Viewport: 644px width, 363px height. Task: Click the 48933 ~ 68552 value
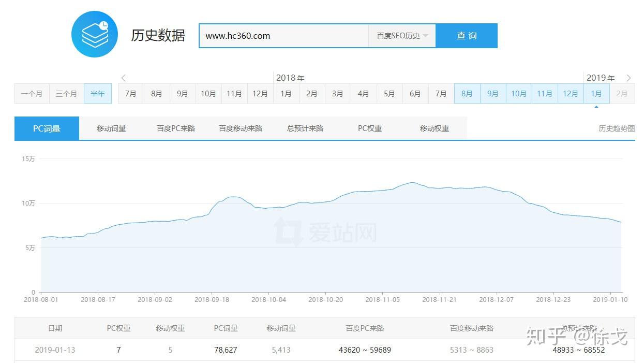click(x=578, y=350)
